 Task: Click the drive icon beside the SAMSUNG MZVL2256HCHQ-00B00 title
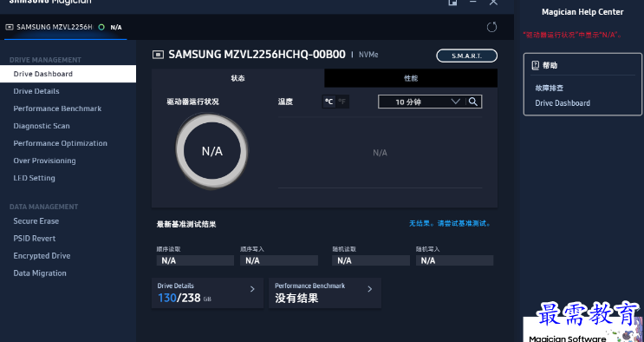158,55
